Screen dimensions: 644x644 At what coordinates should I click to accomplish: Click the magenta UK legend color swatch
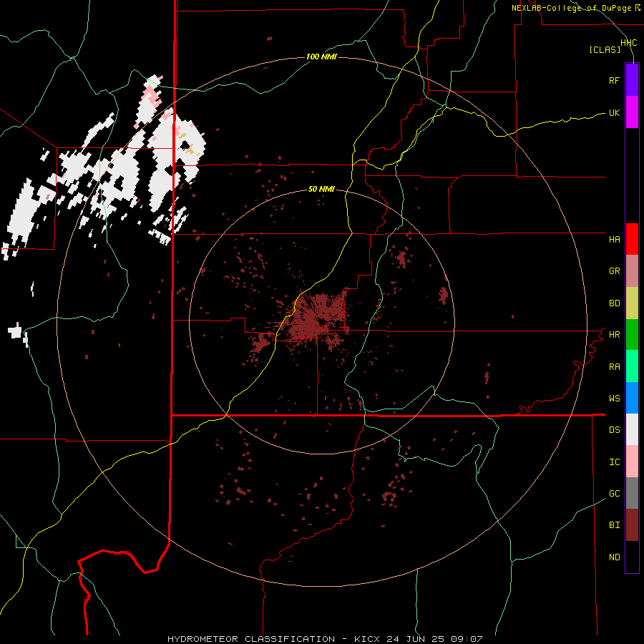pyautogui.click(x=632, y=112)
